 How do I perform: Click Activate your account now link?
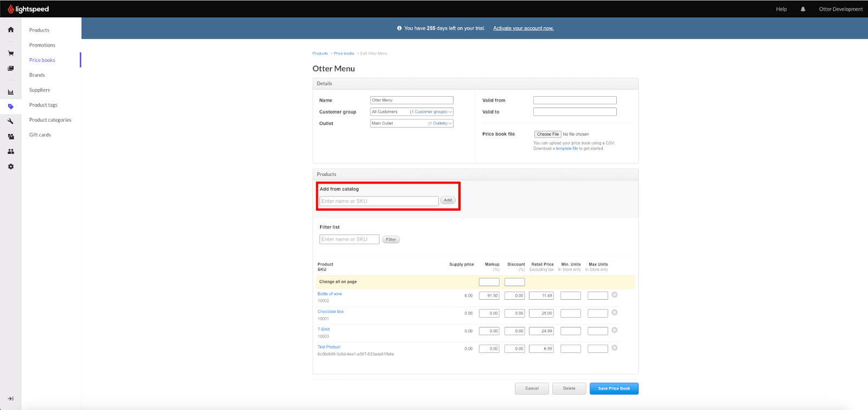(524, 28)
